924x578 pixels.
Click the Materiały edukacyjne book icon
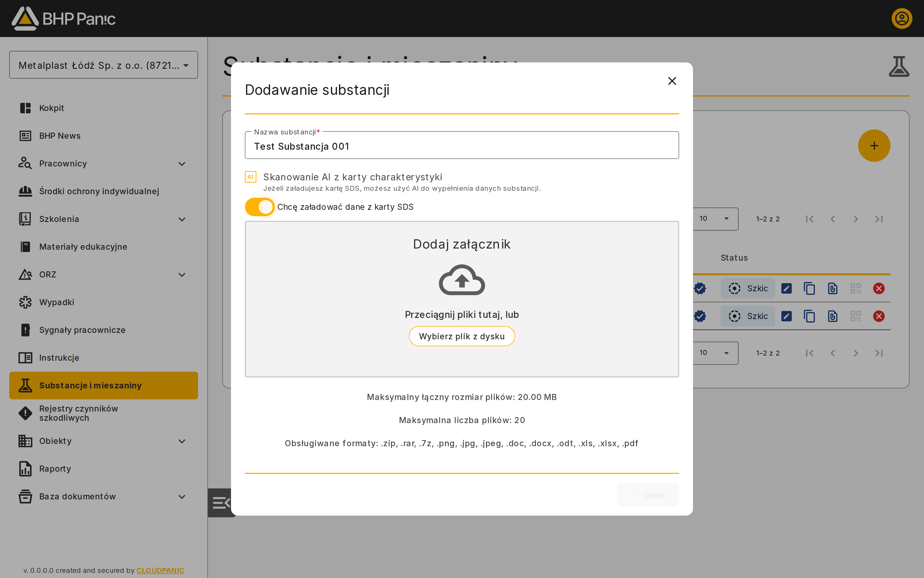pyautogui.click(x=25, y=247)
